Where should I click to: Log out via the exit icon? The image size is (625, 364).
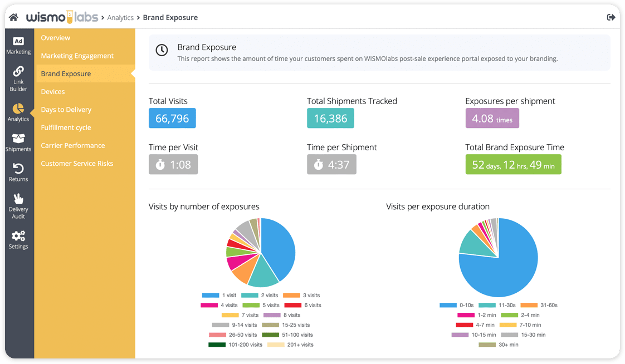point(611,17)
